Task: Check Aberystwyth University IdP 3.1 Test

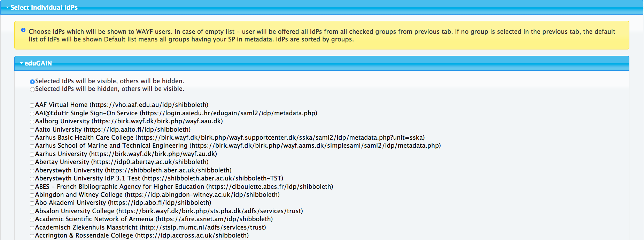Action: pyautogui.click(x=32, y=179)
